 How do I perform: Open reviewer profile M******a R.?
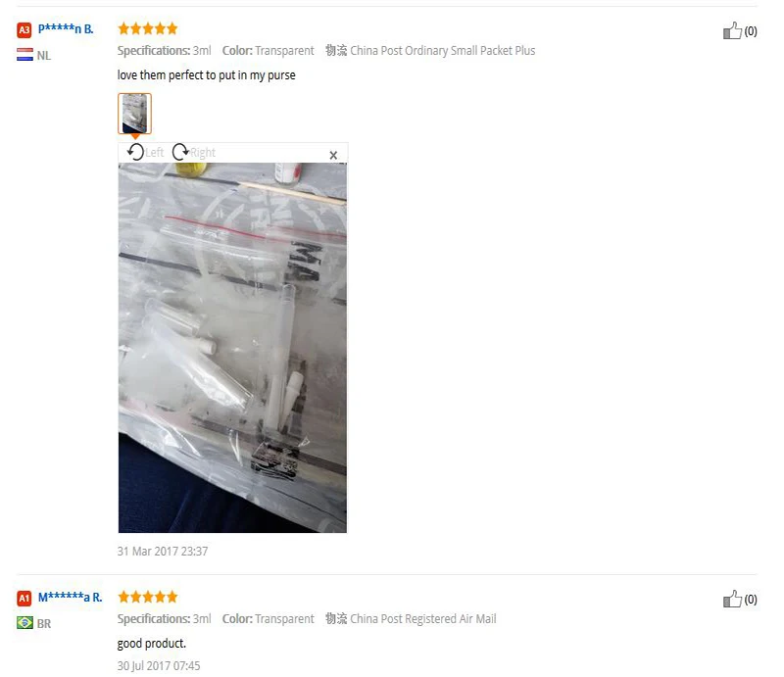tap(70, 597)
